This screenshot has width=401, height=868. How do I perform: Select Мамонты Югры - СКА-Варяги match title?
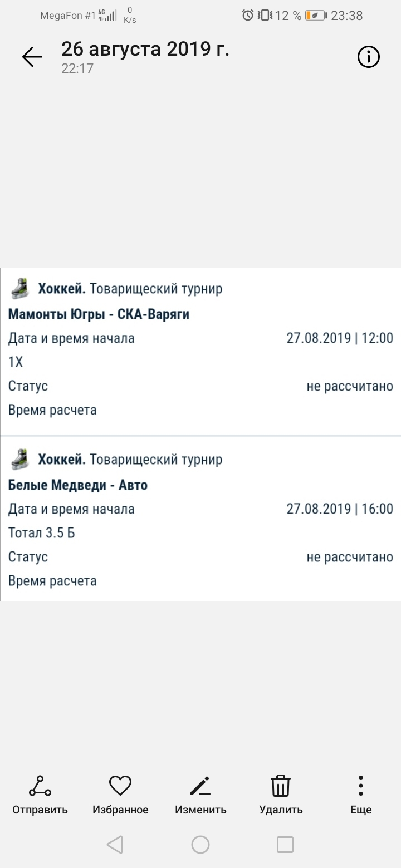(99, 314)
